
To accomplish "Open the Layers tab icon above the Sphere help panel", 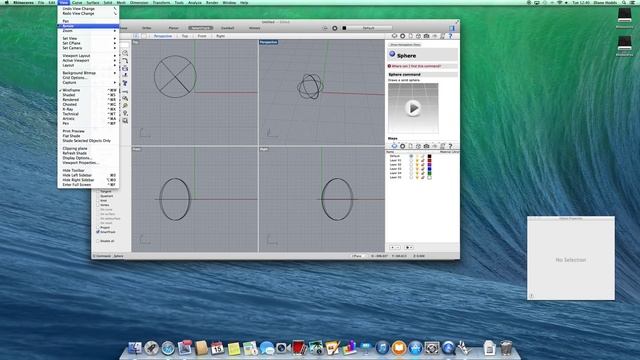I will (394, 36).
